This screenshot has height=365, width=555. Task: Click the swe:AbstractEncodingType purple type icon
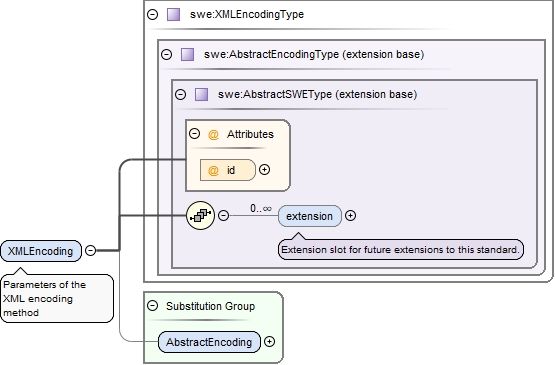[187, 55]
